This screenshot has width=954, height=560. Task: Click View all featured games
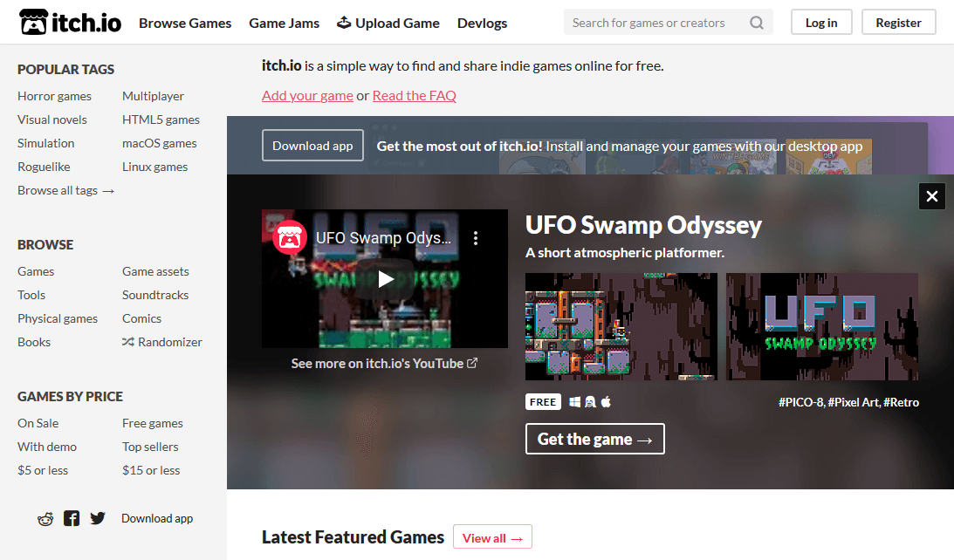[x=492, y=537]
